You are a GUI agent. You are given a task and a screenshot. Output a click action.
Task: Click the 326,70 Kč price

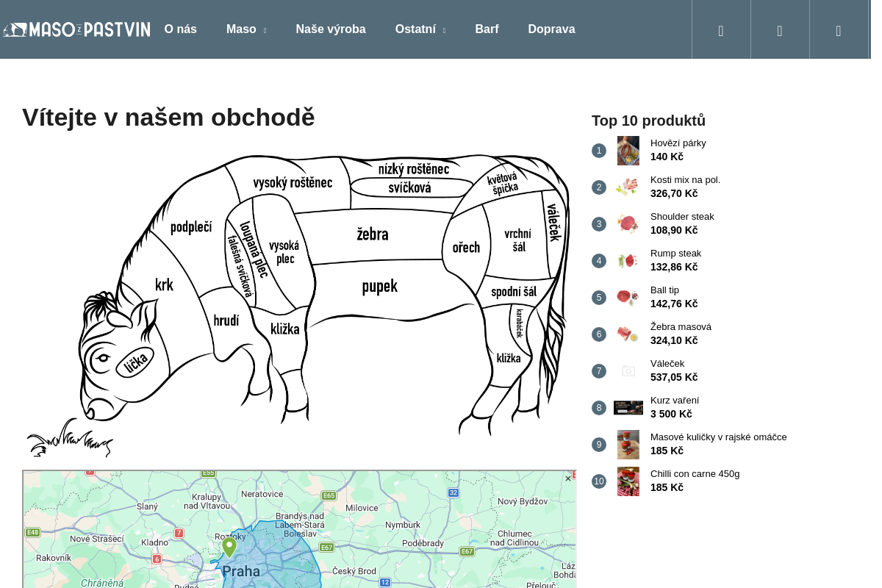pyautogui.click(x=674, y=193)
